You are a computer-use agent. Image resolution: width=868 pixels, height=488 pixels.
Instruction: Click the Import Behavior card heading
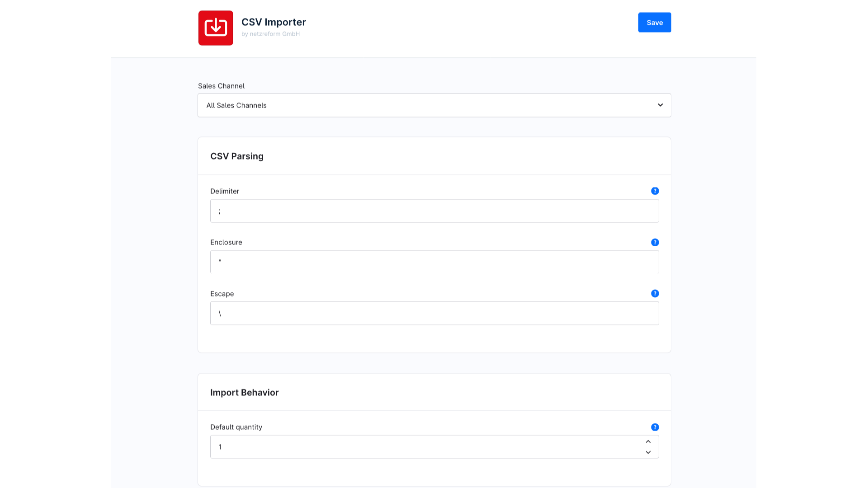[244, 393]
